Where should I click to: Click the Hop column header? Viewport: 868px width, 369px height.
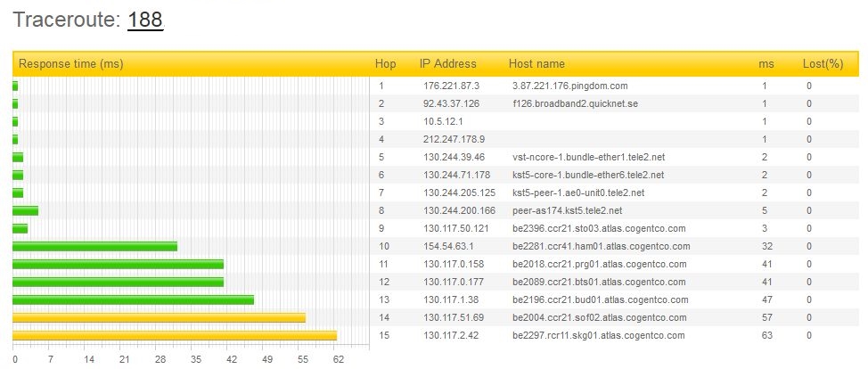(385, 63)
